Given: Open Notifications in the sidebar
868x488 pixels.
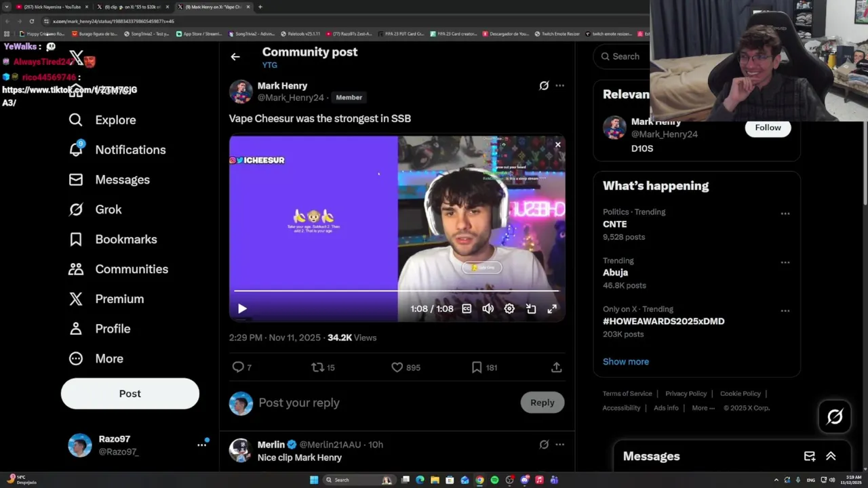Looking at the screenshot, I should (x=117, y=150).
